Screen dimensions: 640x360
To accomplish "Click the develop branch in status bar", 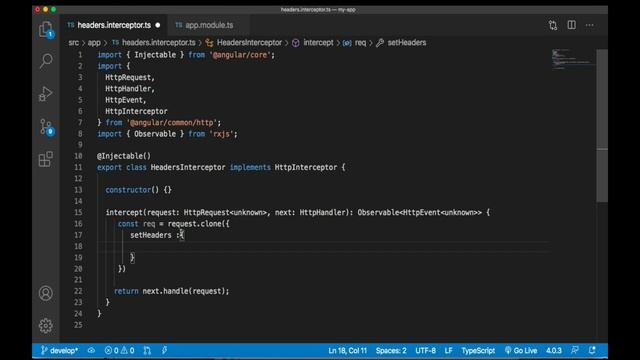I will pos(60,351).
